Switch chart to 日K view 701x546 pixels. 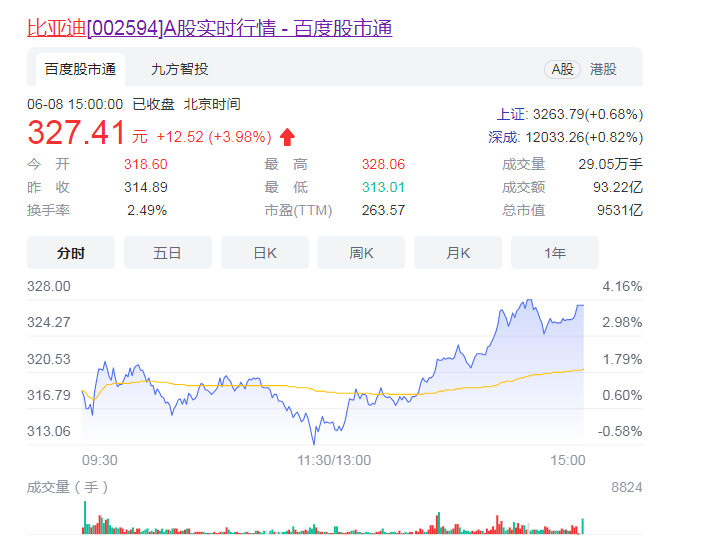pos(265,253)
